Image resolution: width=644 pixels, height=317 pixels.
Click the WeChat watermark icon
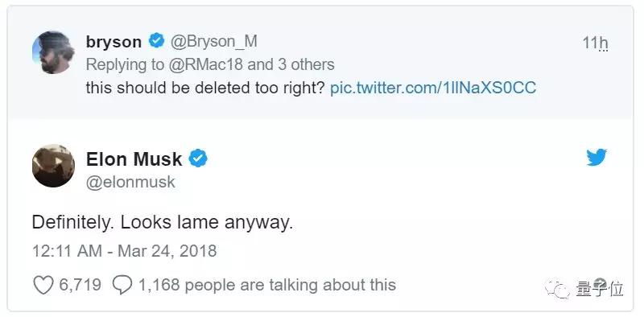[x=557, y=288]
